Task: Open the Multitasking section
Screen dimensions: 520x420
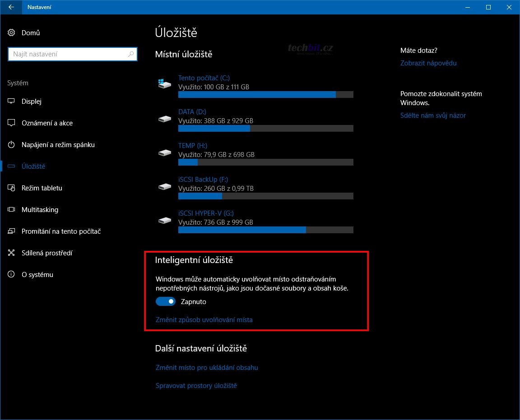Action: 40,209
